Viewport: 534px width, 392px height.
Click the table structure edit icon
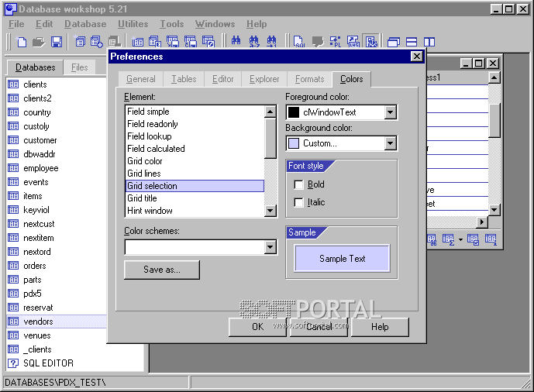pyautogui.click(x=155, y=42)
